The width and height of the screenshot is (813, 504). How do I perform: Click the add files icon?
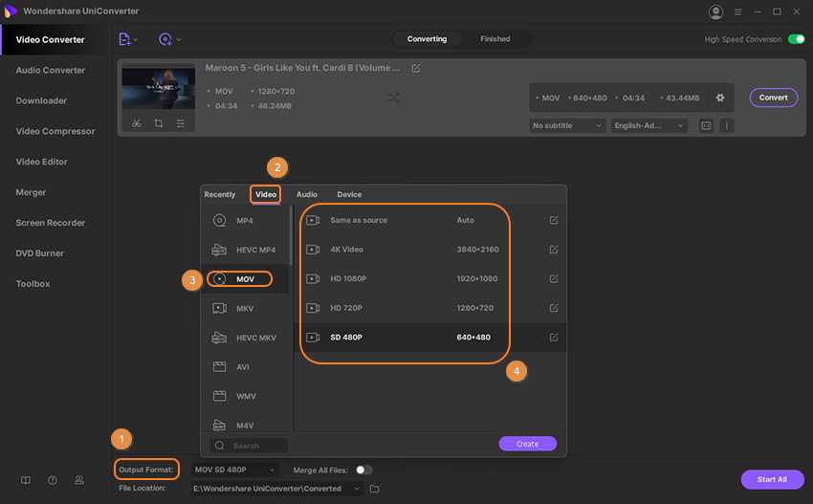click(125, 39)
